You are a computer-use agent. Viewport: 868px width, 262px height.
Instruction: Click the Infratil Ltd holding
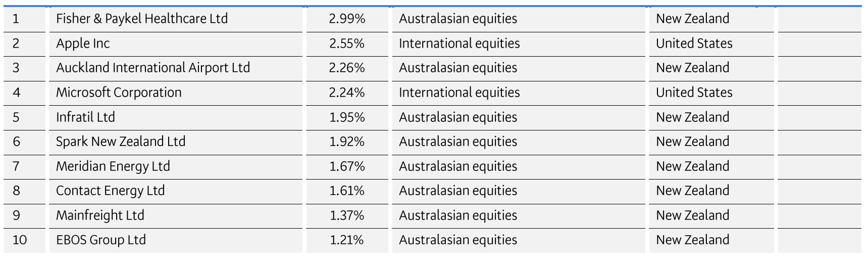tap(85, 117)
